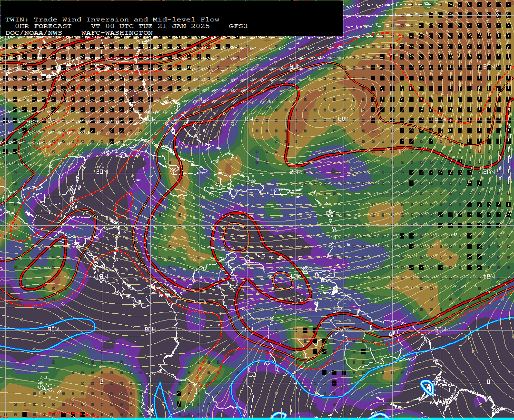
Task: Select the 80W label near the Florida Keys
Action: point(151,119)
